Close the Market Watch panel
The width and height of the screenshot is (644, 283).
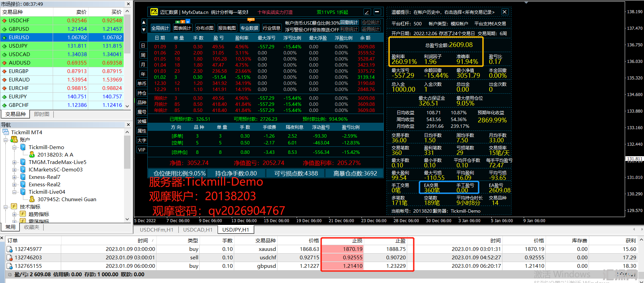tap(128, 4)
